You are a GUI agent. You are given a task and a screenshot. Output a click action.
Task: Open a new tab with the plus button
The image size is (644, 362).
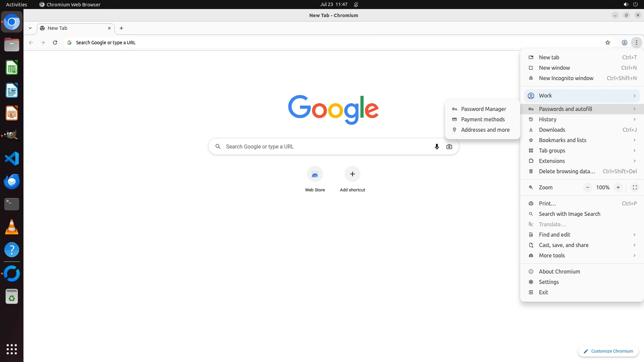(x=121, y=28)
